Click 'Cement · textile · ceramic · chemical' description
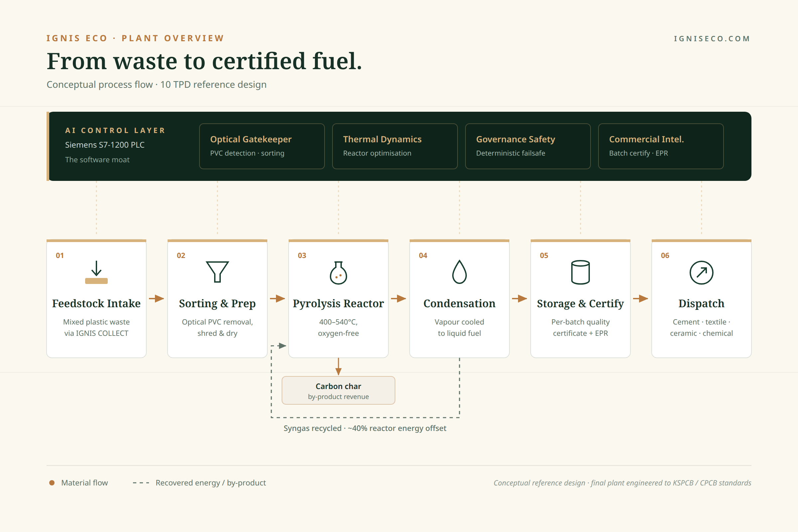The width and height of the screenshot is (798, 532). [x=701, y=328]
